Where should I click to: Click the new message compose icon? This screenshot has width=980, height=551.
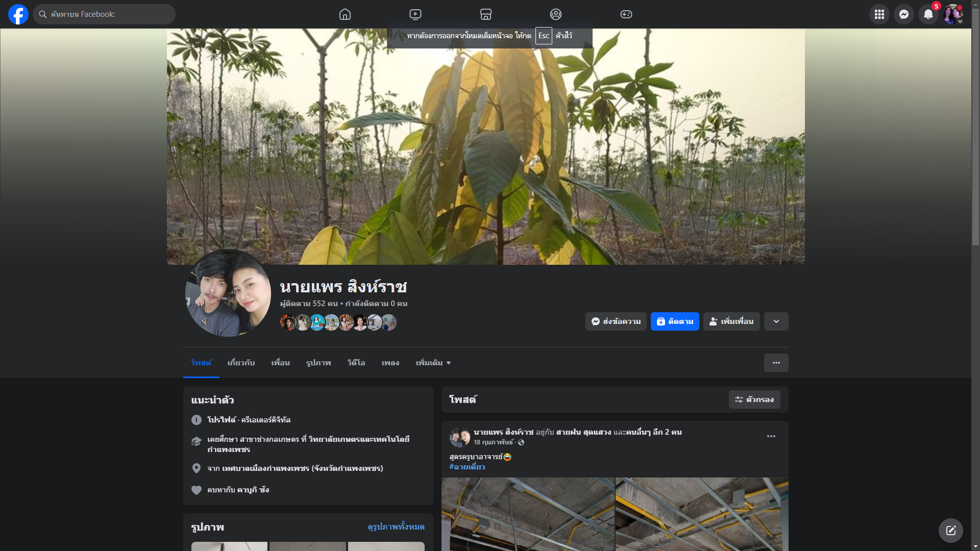pyautogui.click(x=950, y=531)
